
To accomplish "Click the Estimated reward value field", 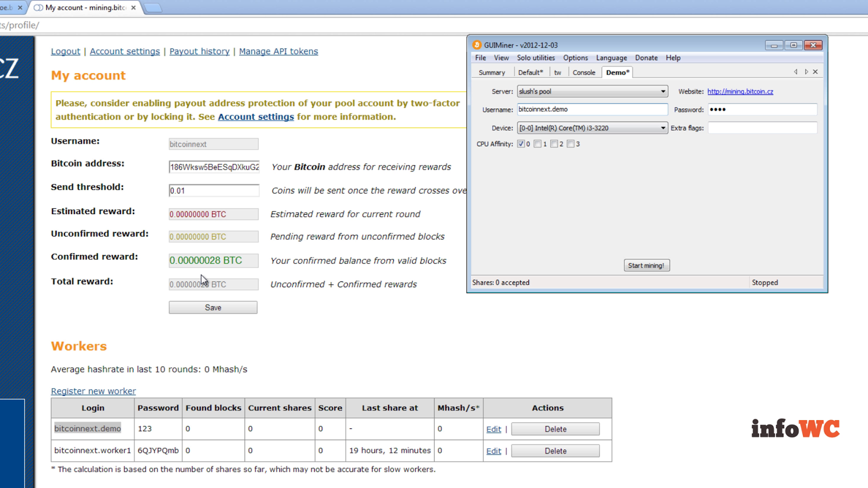I will (214, 214).
